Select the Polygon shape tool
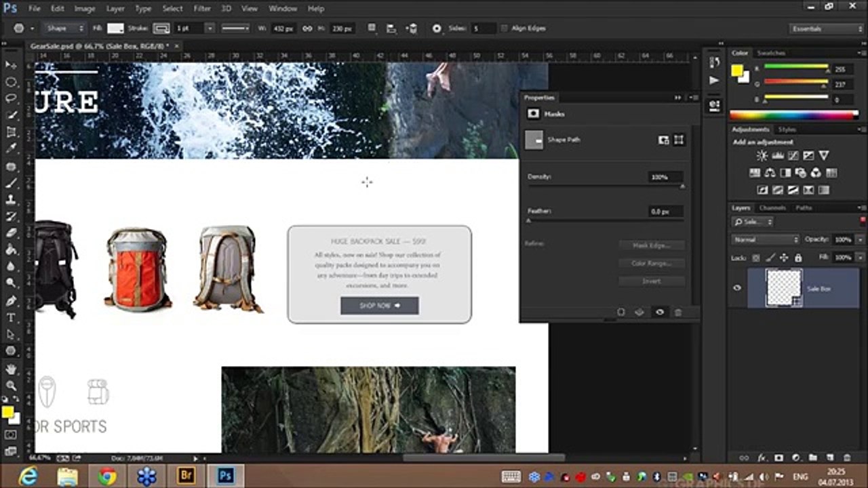This screenshot has height=488, width=868. (x=11, y=351)
